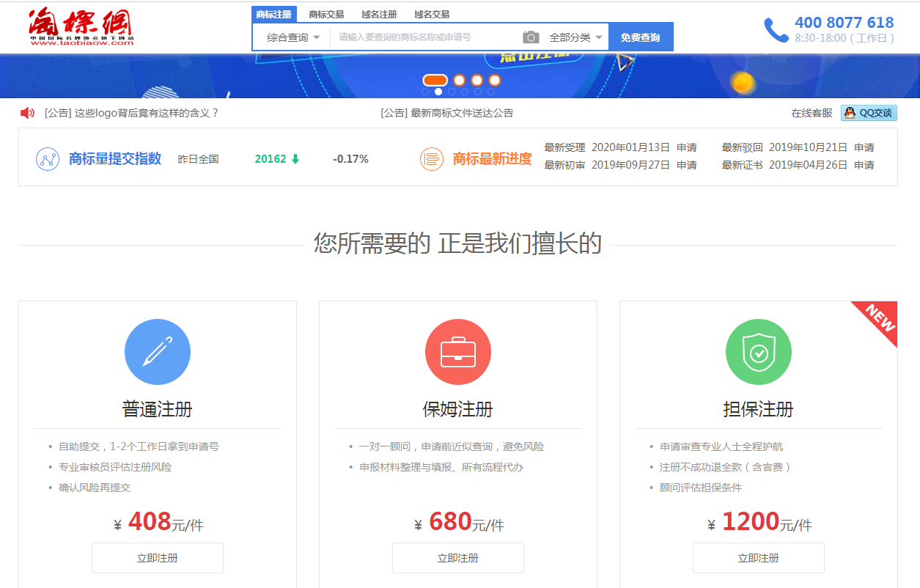Click 立即注册 under the 408元 plan

click(158, 558)
